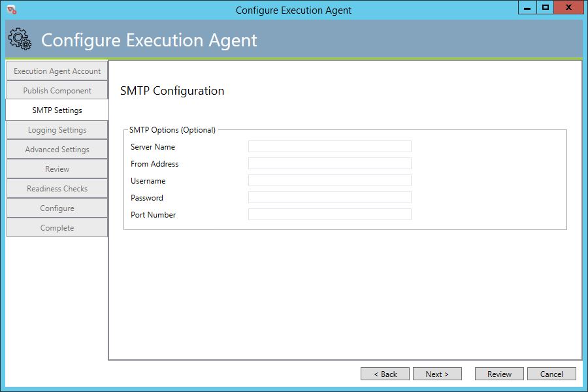Maximize the Configure Execution Agent window
Viewport: 588px width, 392px height.
[x=546, y=7]
